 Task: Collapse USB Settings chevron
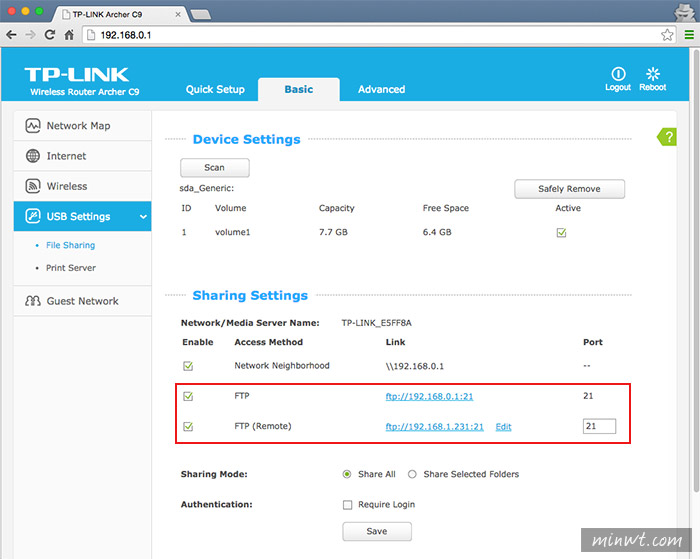[x=143, y=217]
